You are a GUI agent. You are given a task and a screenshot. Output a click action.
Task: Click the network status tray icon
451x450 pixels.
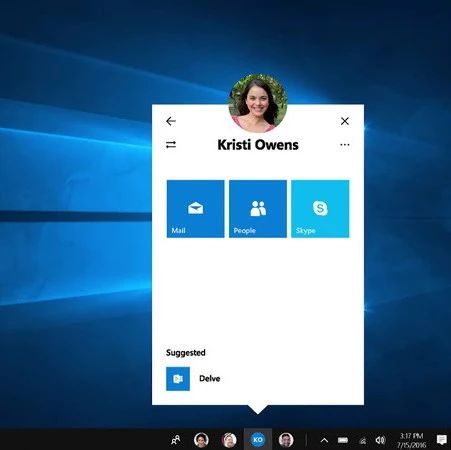pyautogui.click(x=363, y=441)
